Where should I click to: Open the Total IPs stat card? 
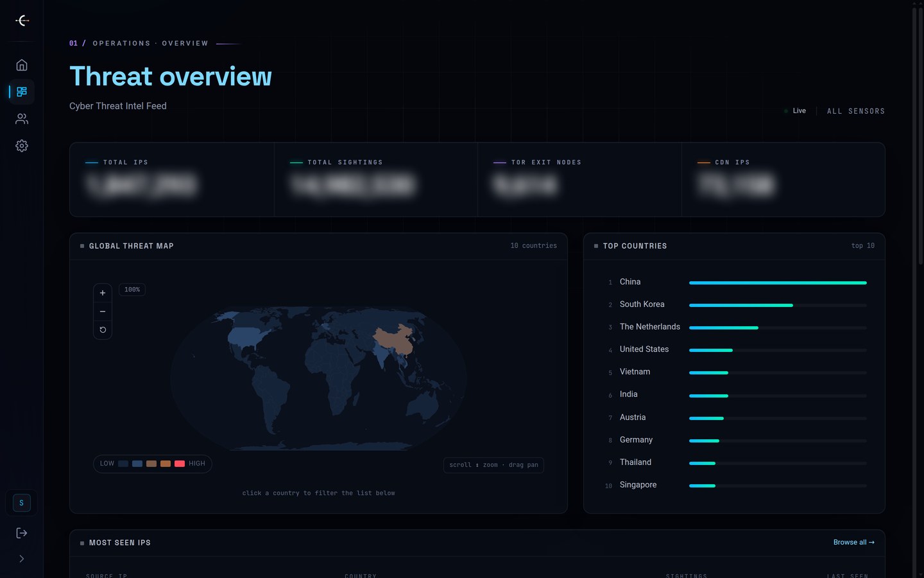tap(172, 180)
